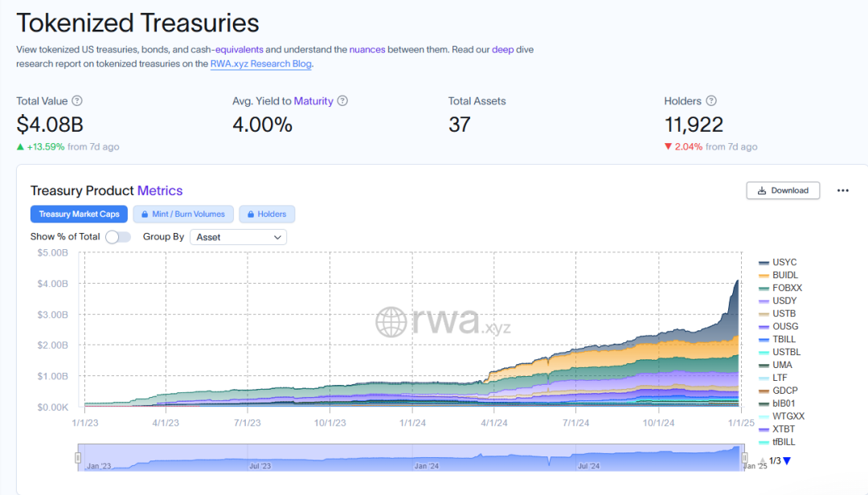Click the Download button
868x495 pixels.
tap(783, 190)
